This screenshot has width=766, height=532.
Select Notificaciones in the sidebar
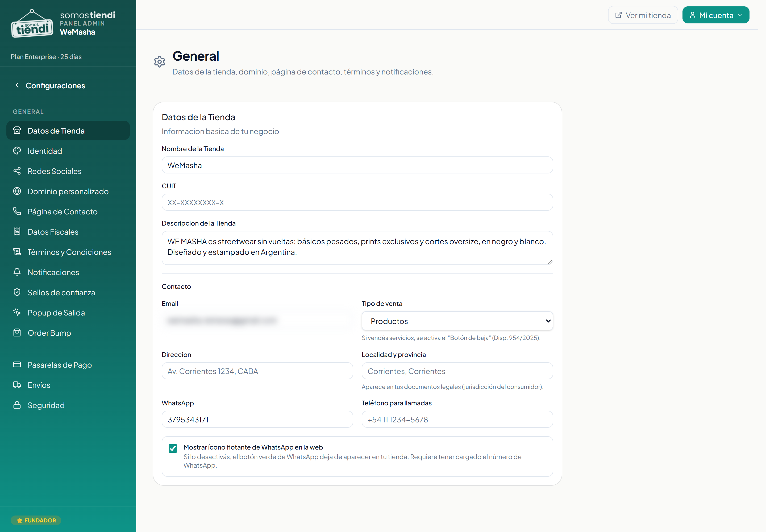coord(68,272)
